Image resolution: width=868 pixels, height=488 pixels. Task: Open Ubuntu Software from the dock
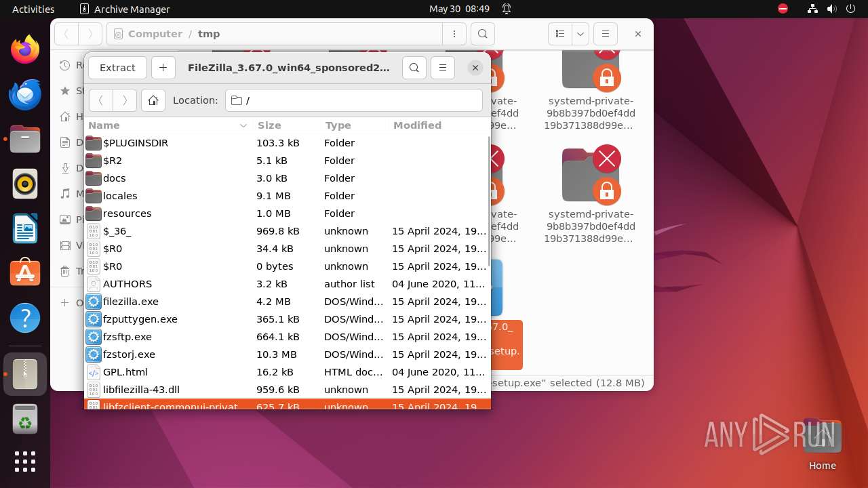[x=25, y=273]
